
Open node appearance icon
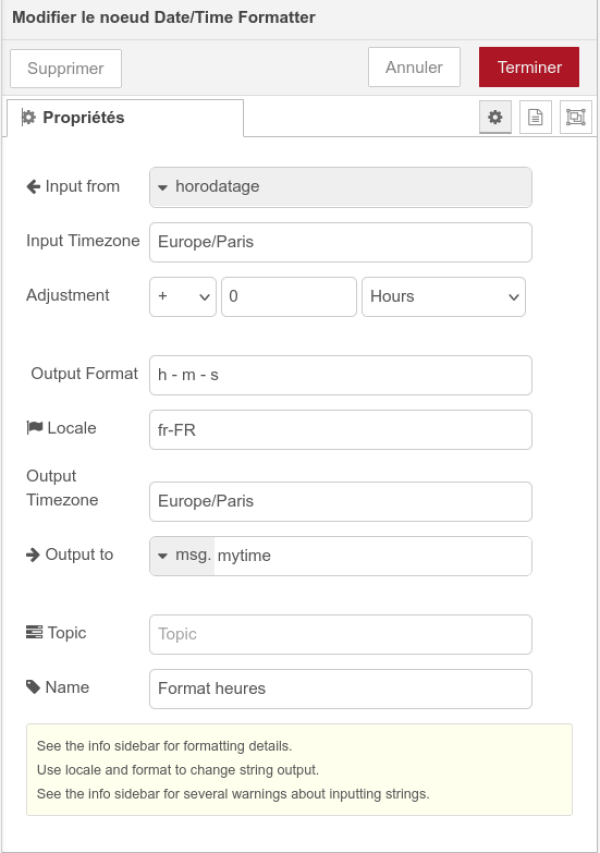[x=575, y=117]
